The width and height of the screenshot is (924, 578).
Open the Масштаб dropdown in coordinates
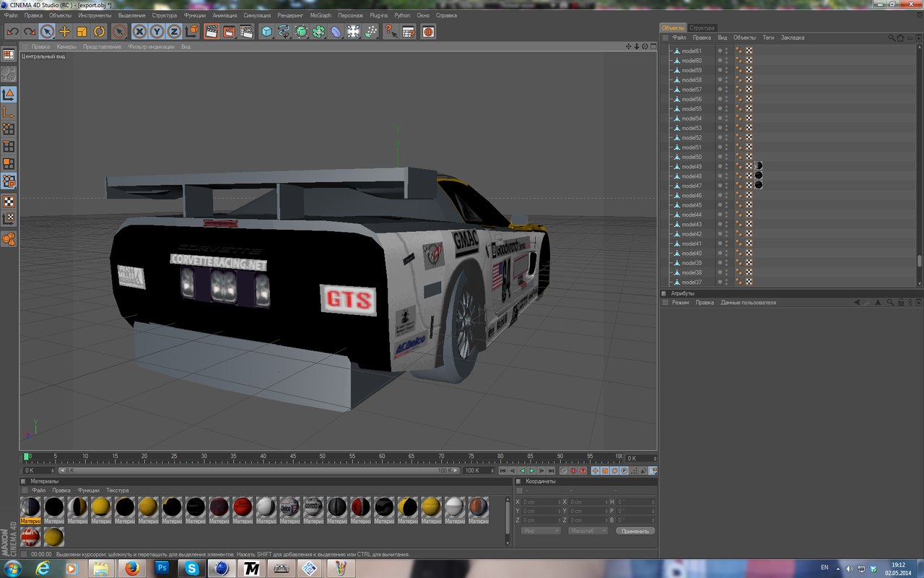tap(588, 531)
